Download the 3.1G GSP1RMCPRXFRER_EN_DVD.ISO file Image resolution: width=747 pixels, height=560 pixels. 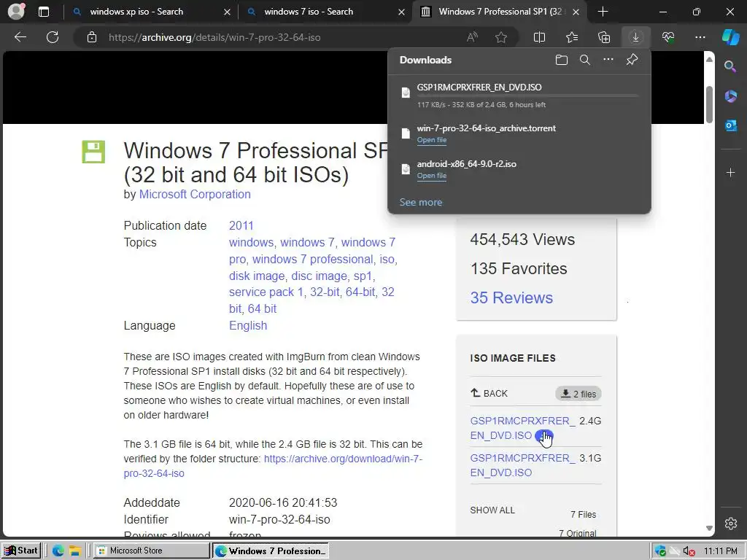[522, 465]
